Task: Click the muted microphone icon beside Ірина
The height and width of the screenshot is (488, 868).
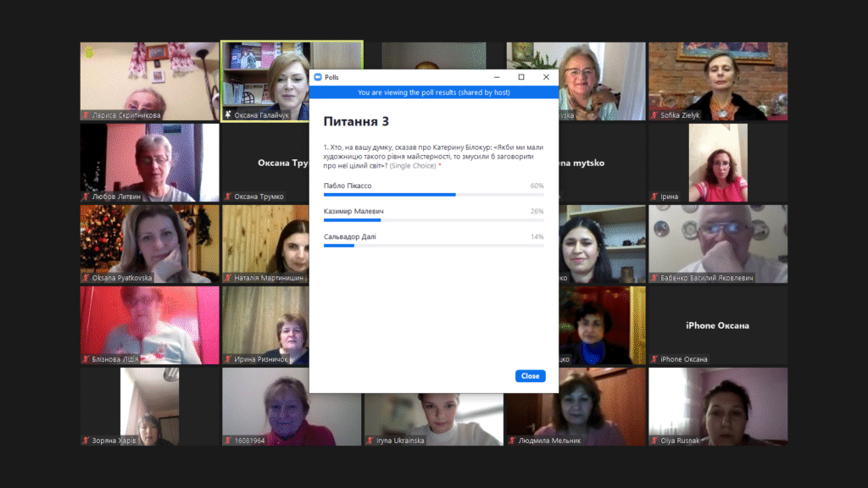Action: tap(654, 197)
